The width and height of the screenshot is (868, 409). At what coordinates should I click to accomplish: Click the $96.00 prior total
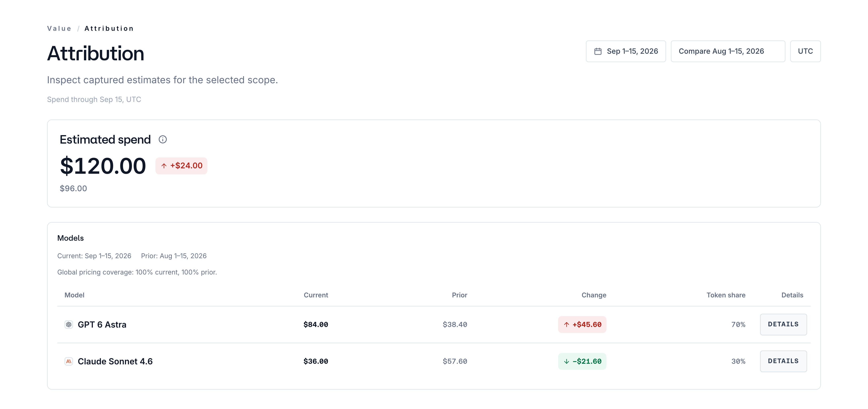[x=74, y=188]
